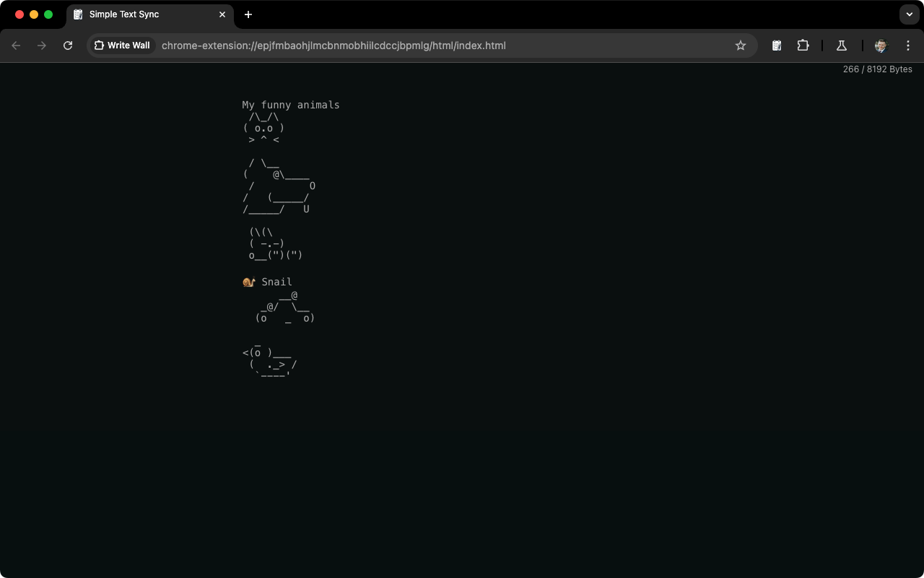This screenshot has width=924, height=578.
Task: Close the Simple Text Sync tab
Action: pos(222,14)
